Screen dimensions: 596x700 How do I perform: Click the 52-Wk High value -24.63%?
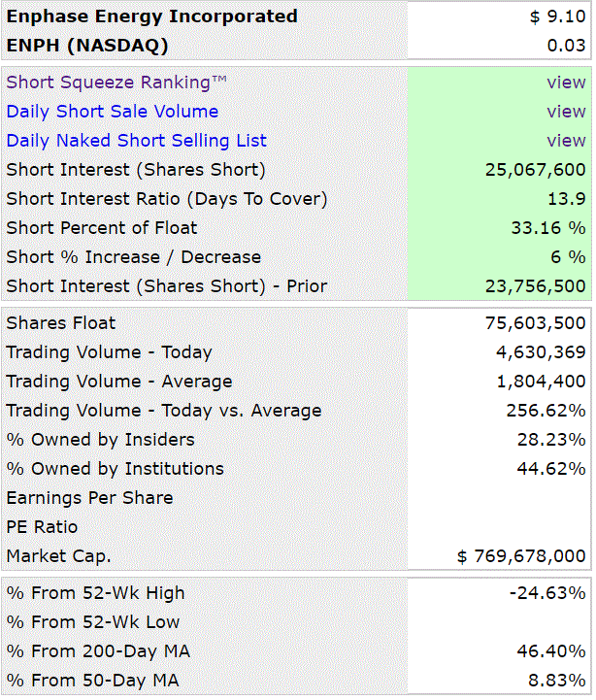[x=547, y=593]
